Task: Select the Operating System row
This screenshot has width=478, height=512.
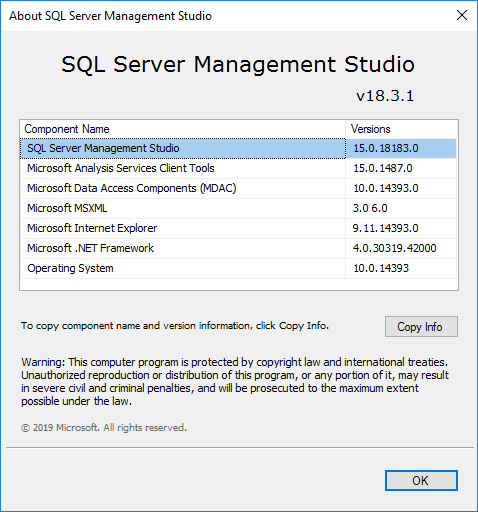Action: click(x=238, y=268)
